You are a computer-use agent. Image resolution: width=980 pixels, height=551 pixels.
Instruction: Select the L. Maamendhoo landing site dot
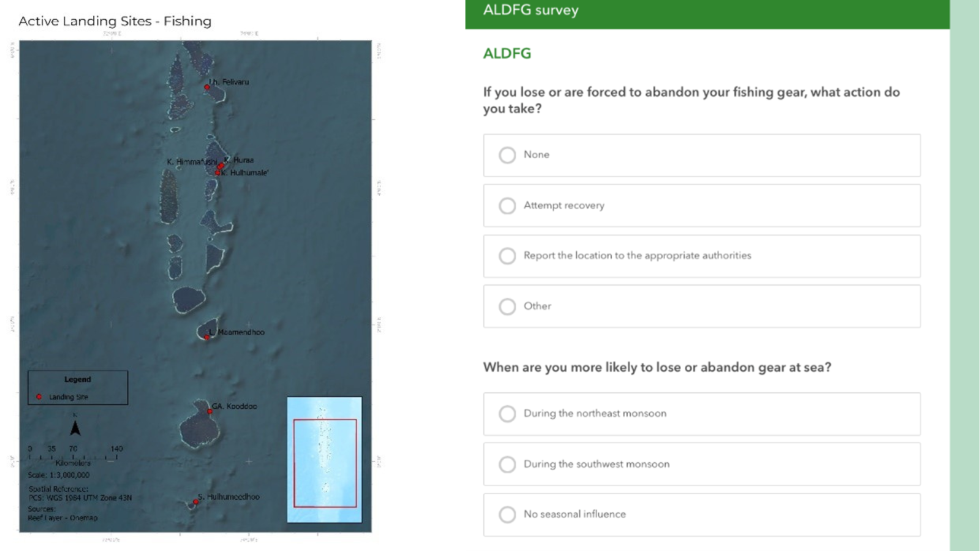click(207, 337)
